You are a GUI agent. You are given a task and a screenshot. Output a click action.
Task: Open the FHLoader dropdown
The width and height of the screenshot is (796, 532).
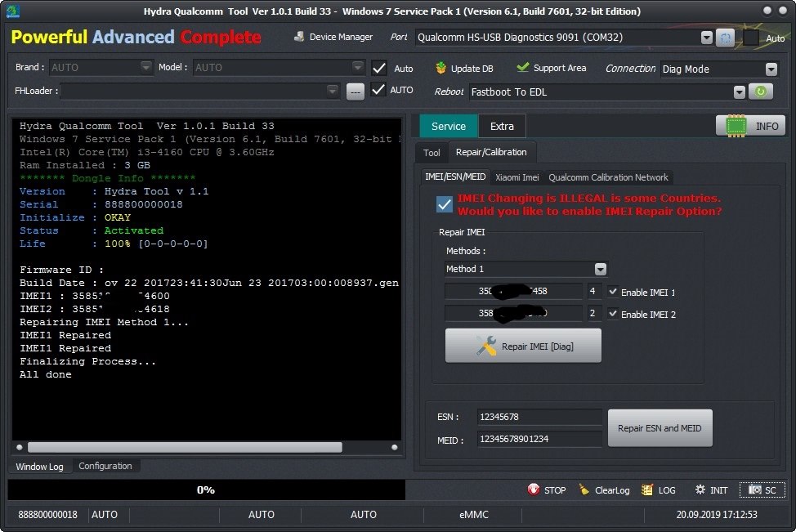(333, 91)
